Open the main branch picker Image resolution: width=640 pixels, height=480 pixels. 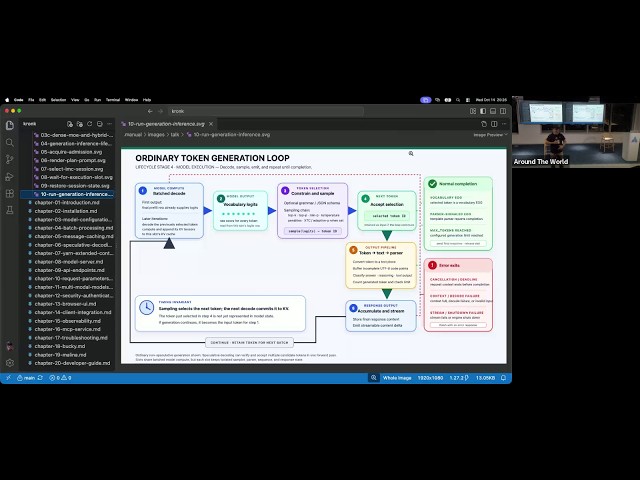(26, 378)
